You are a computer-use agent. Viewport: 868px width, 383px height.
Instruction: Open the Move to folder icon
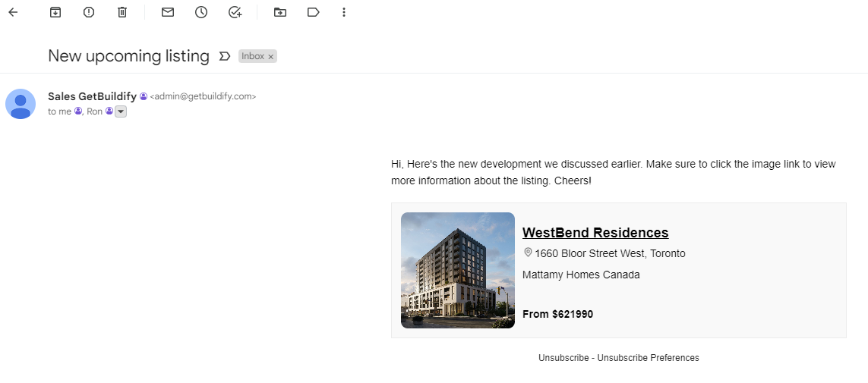point(280,12)
